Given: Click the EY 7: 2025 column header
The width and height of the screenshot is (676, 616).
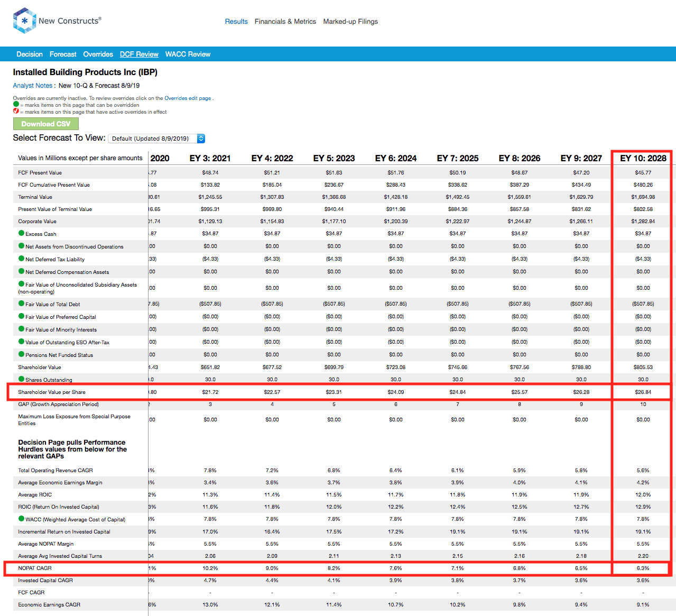Looking at the screenshot, I should (x=458, y=159).
